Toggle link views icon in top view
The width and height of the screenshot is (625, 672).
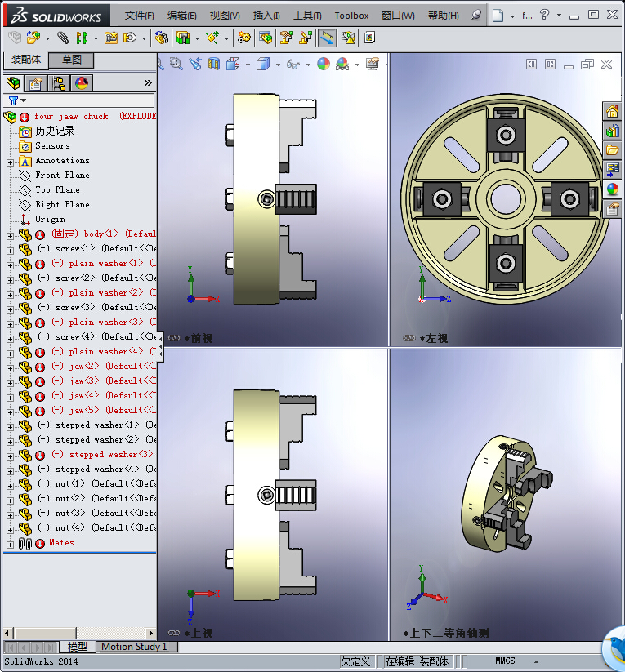175,633
